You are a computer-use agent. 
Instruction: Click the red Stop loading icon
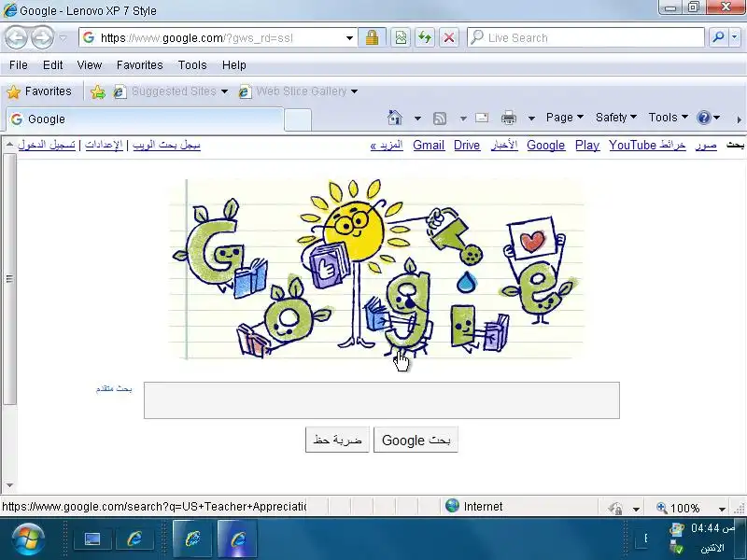pyautogui.click(x=449, y=37)
